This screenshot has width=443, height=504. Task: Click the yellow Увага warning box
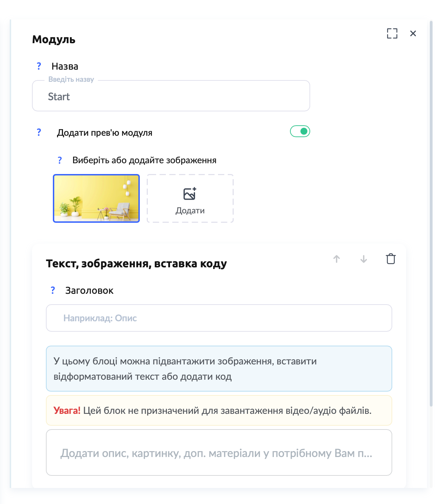[219, 410]
